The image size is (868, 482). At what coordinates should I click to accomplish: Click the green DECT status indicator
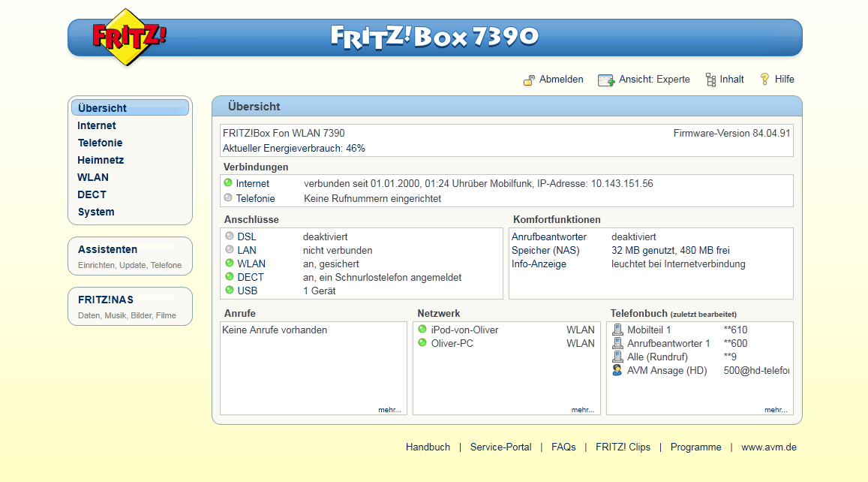(x=229, y=276)
